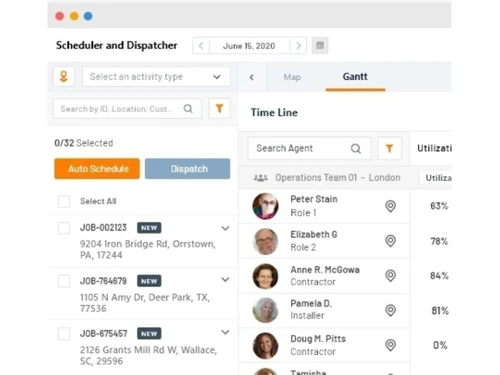Click Peter Stain's 63% utilization value
The width and height of the screenshot is (500, 375).
pos(439,206)
